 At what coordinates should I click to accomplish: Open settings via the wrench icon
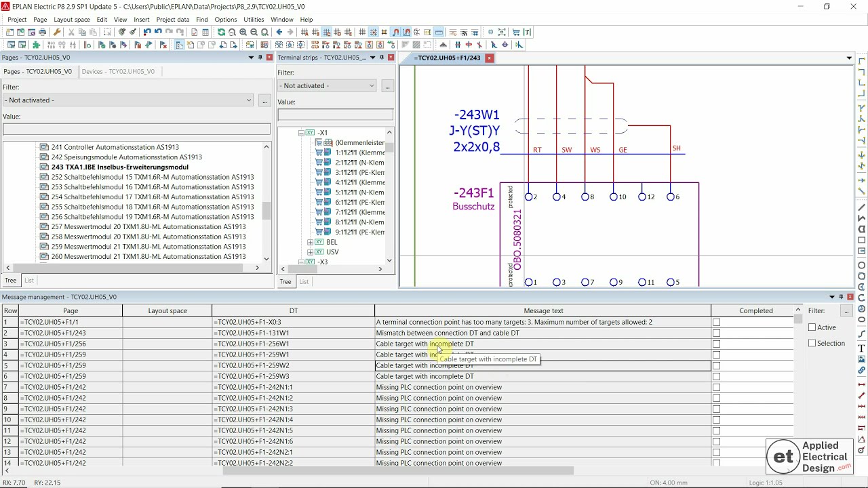click(x=57, y=33)
